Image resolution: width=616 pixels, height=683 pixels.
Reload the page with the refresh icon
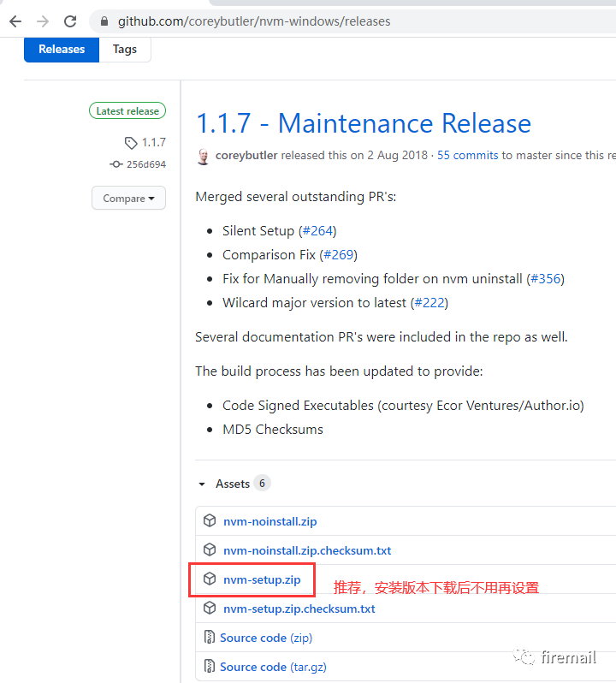[70, 21]
